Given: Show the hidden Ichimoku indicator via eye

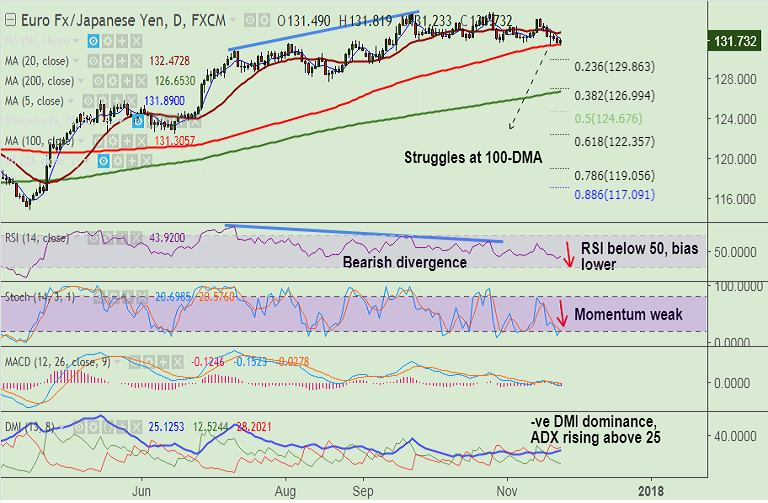Looking at the screenshot, I should pos(138,121).
